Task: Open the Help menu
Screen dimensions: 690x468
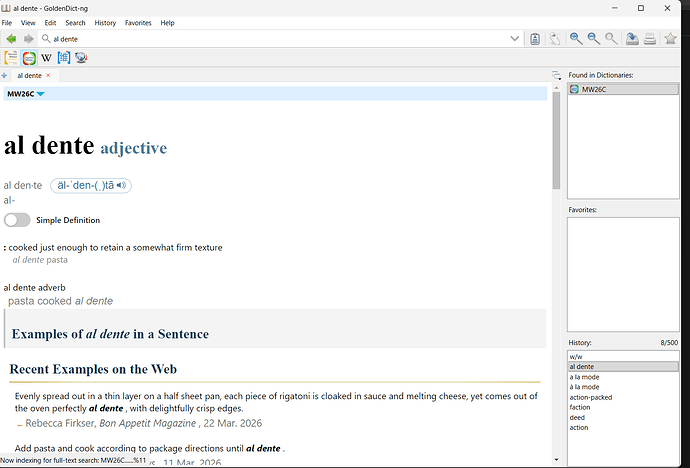Action: [x=167, y=23]
